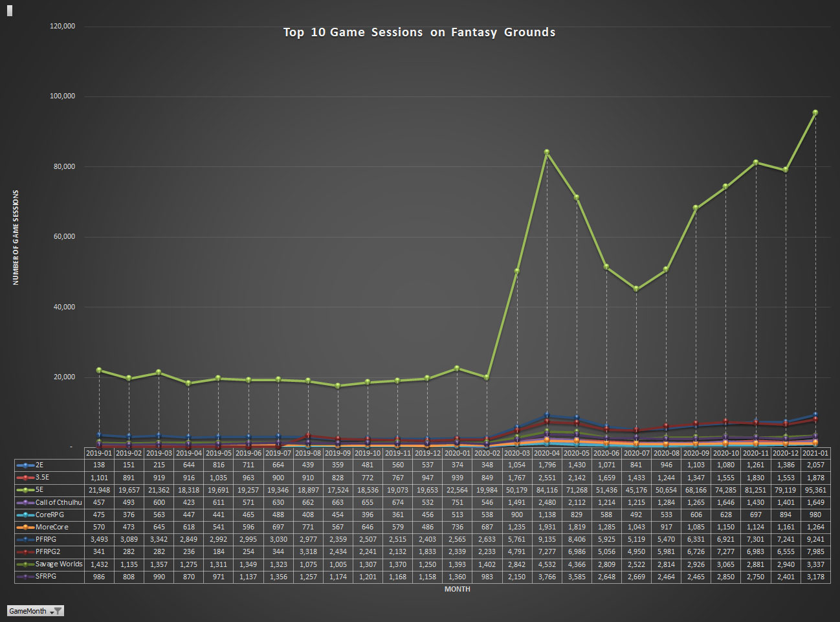This screenshot has height=622, width=840.
Task: Click the 3,337 cell in Savage Worlds row
Action: point(815,564)
